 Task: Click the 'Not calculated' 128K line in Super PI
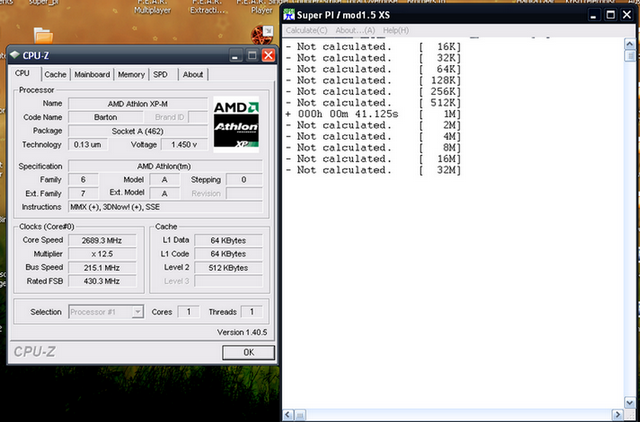point(373,80)
